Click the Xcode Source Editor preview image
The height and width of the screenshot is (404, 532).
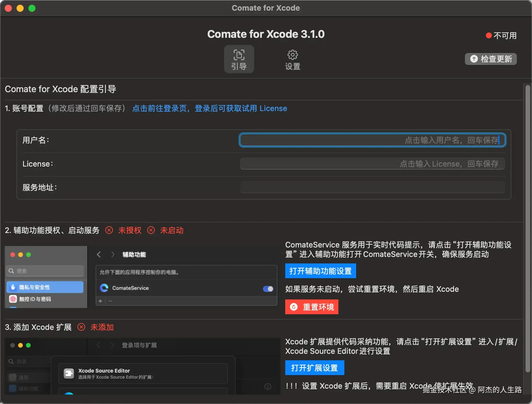[x=142, y=366]
